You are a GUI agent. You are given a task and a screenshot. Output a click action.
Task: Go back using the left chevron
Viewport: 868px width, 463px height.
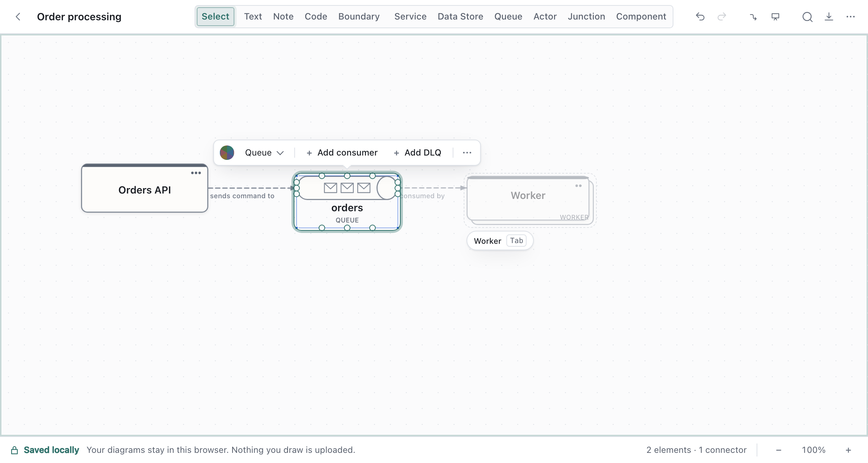18,17
